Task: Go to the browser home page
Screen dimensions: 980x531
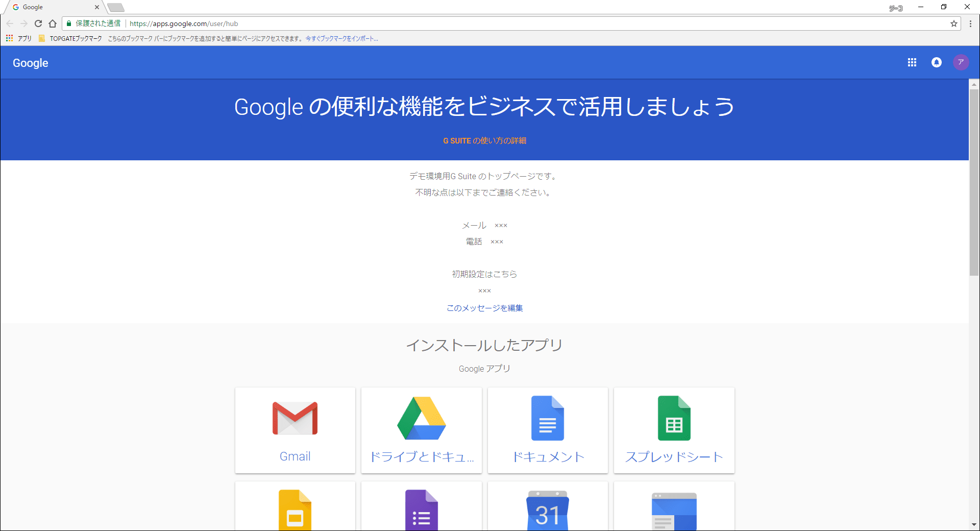Action: point(53,23)
